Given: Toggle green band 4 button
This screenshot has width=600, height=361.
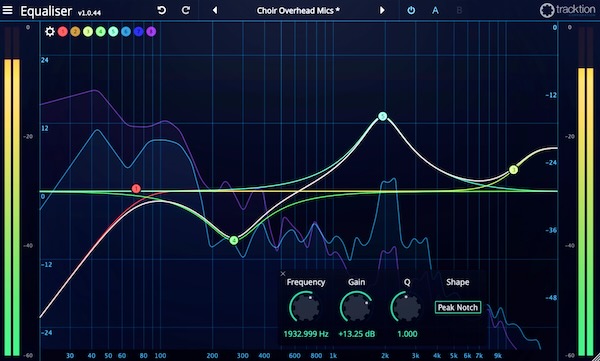Looking at the screenshot, I should tap(101, 31).
